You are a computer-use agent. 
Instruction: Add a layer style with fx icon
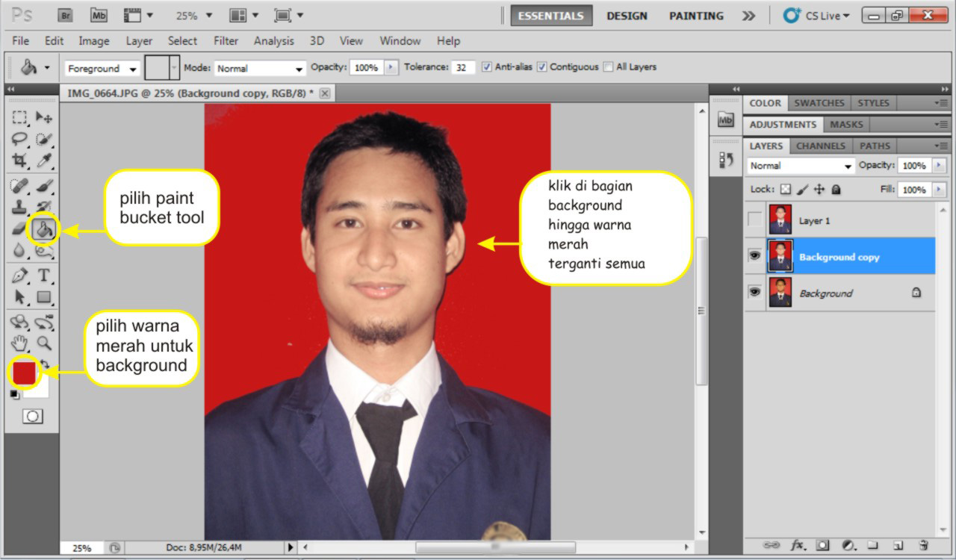click(798, 546)
